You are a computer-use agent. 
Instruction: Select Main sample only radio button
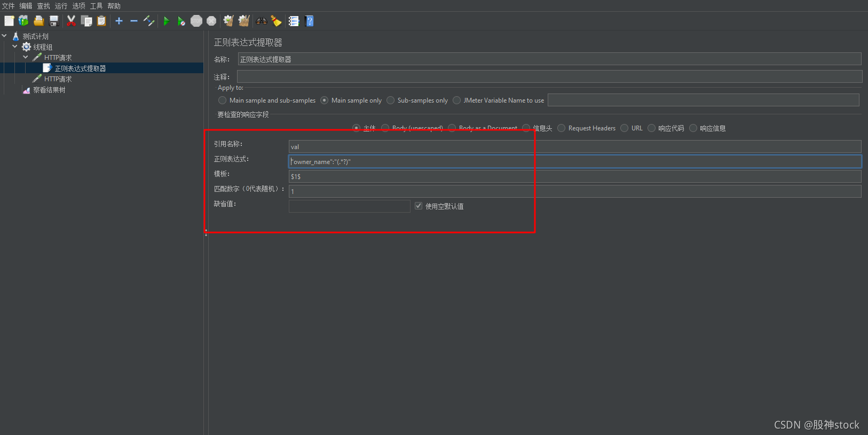tap(324, 100)
